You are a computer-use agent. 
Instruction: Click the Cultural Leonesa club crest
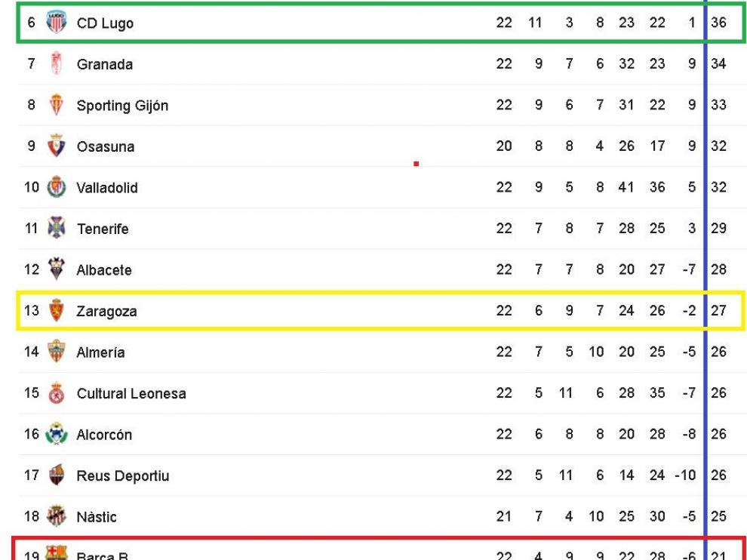[x=57, y=392]
